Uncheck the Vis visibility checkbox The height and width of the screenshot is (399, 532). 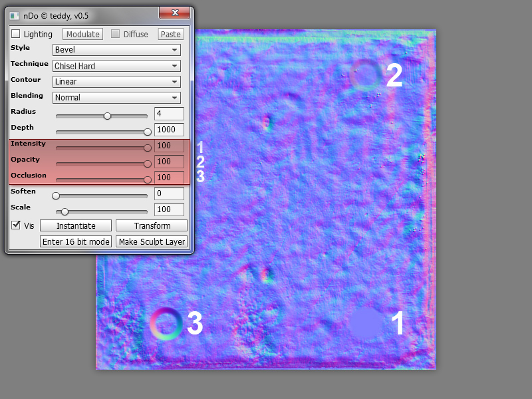[16, 225]
